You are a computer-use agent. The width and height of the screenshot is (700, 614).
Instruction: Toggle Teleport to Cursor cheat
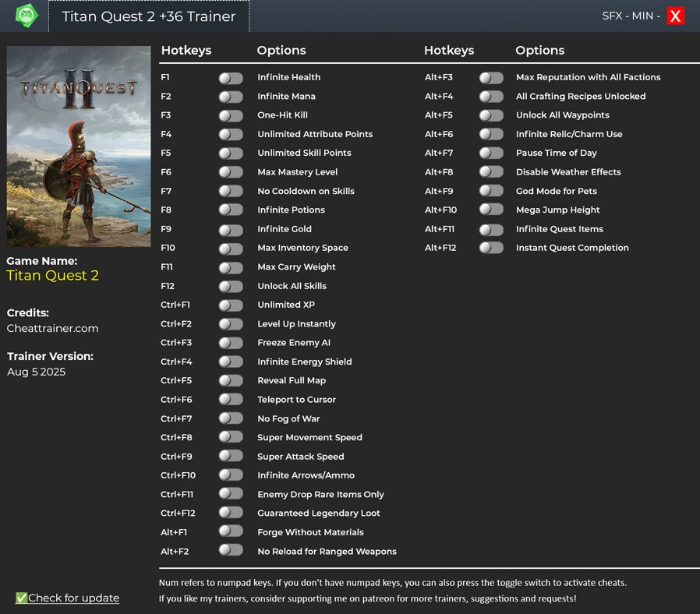click(x=231, y=400)
